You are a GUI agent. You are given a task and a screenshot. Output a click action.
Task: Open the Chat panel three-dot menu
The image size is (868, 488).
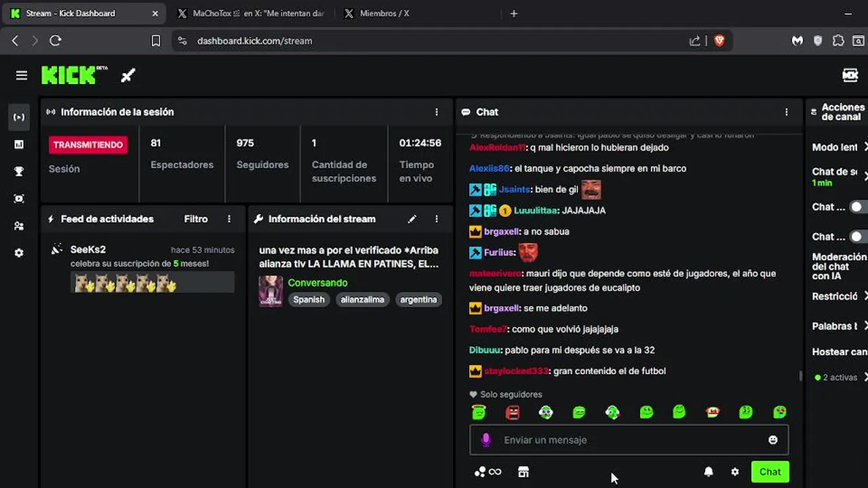(x=787, y=112)
